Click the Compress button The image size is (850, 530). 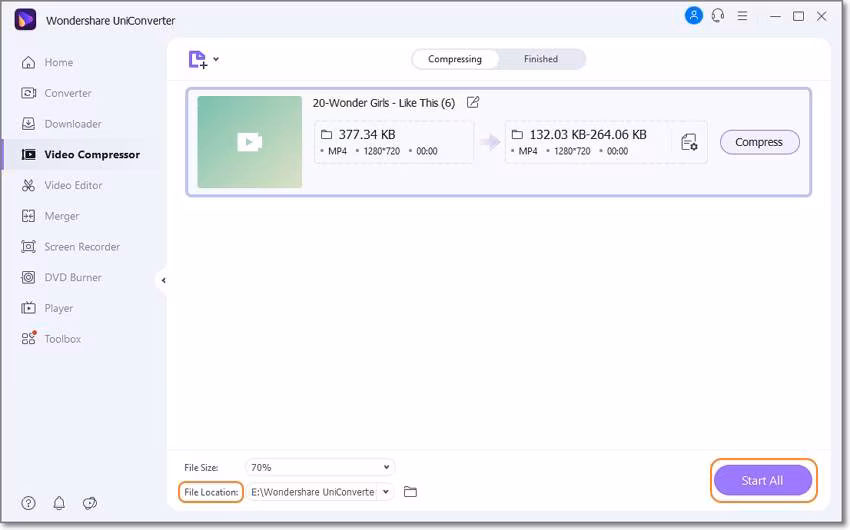point(759,142)
